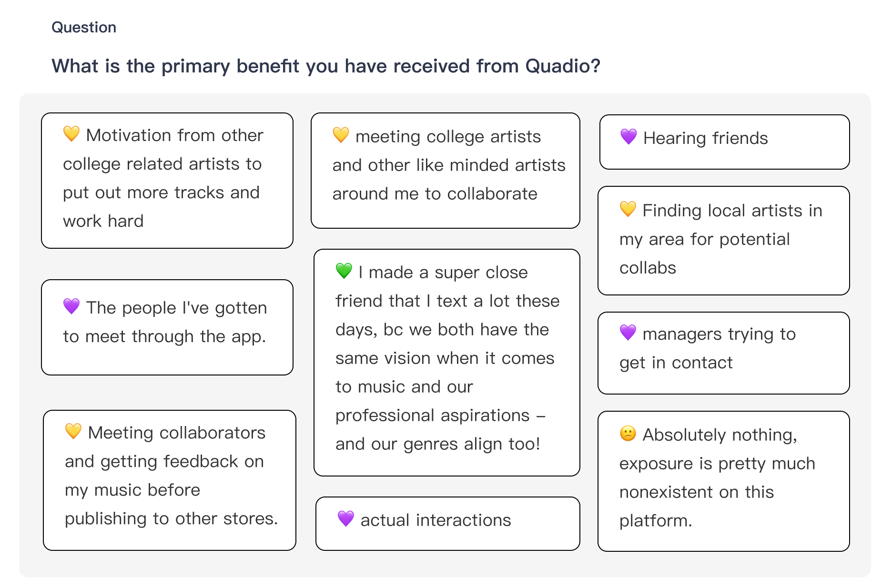Open the Meeting collaborators and feedback card
Screen dimensions: 892x588
tap(169, 480)
